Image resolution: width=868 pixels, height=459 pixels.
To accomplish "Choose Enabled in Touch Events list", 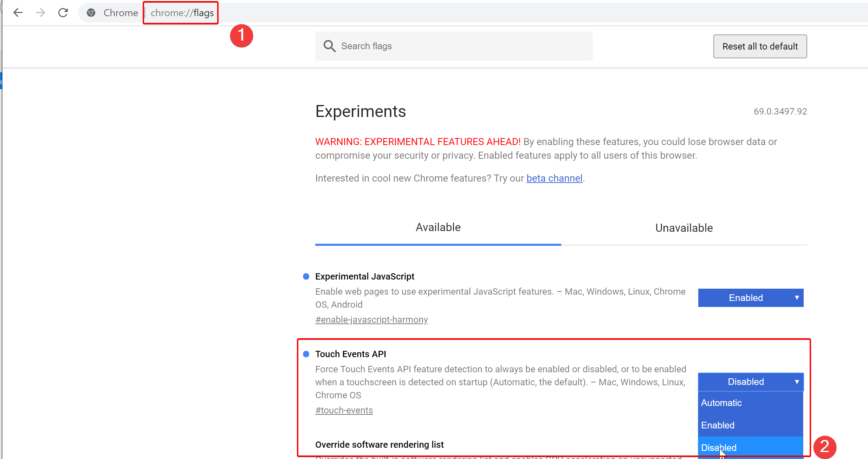I will (718, 425).
